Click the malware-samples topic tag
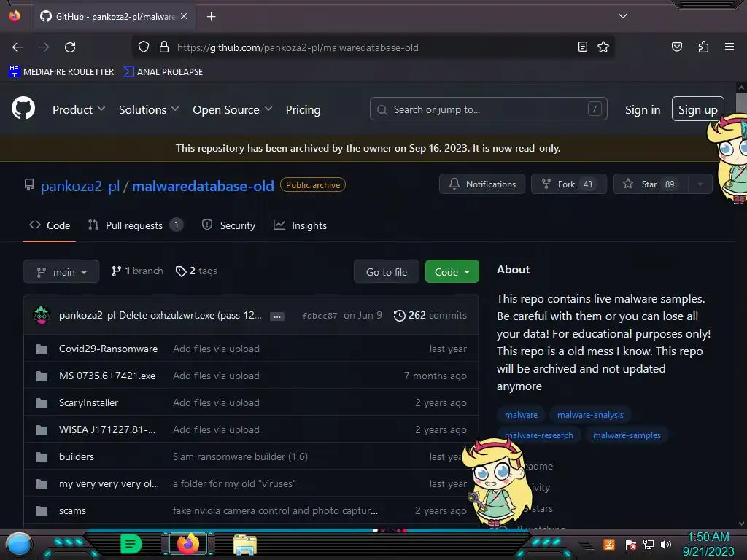The height and width of the screenshot is (560, 747). coord(627,435)
